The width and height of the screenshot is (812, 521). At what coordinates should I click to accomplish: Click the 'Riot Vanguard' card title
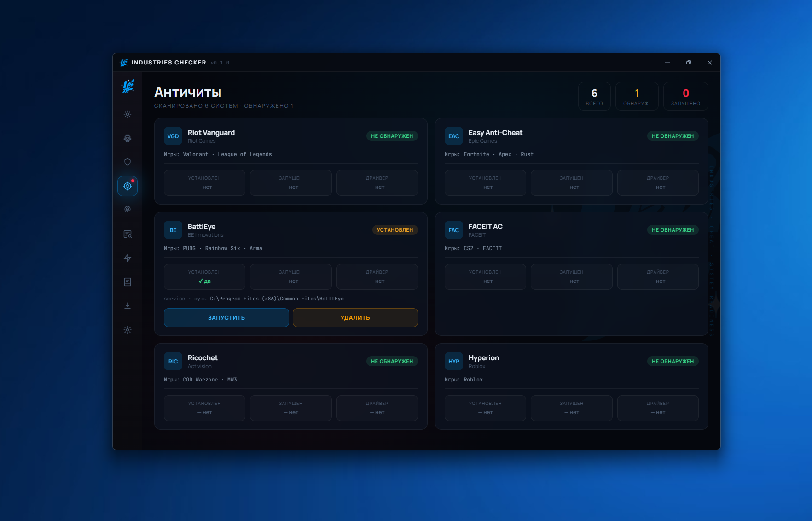pos(211,133)
